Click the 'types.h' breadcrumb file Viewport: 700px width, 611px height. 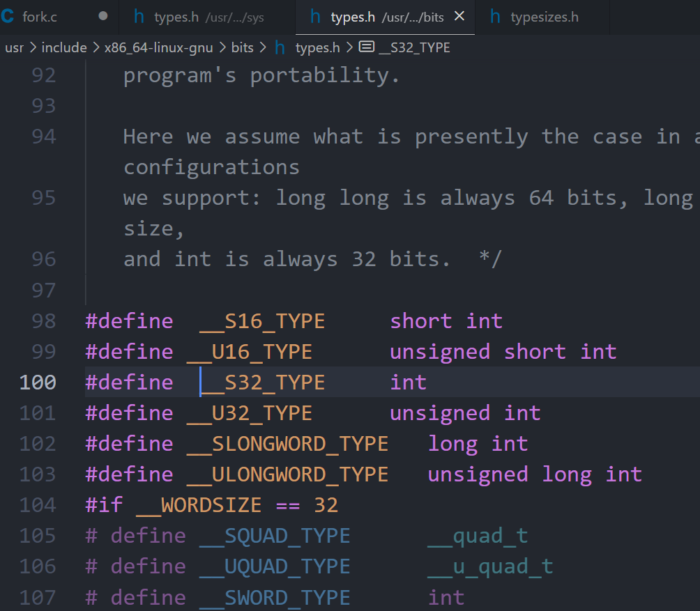click(x=318, y=47)
